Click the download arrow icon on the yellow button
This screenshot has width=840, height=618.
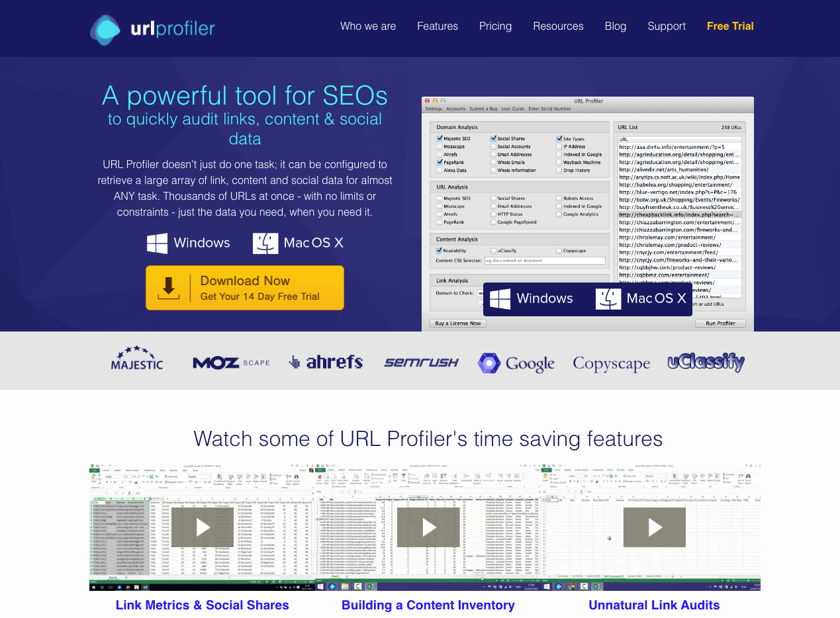pos(168,288)
